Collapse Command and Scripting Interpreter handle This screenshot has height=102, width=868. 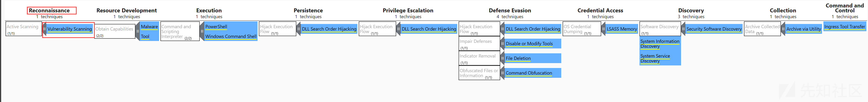pos(202,31)
